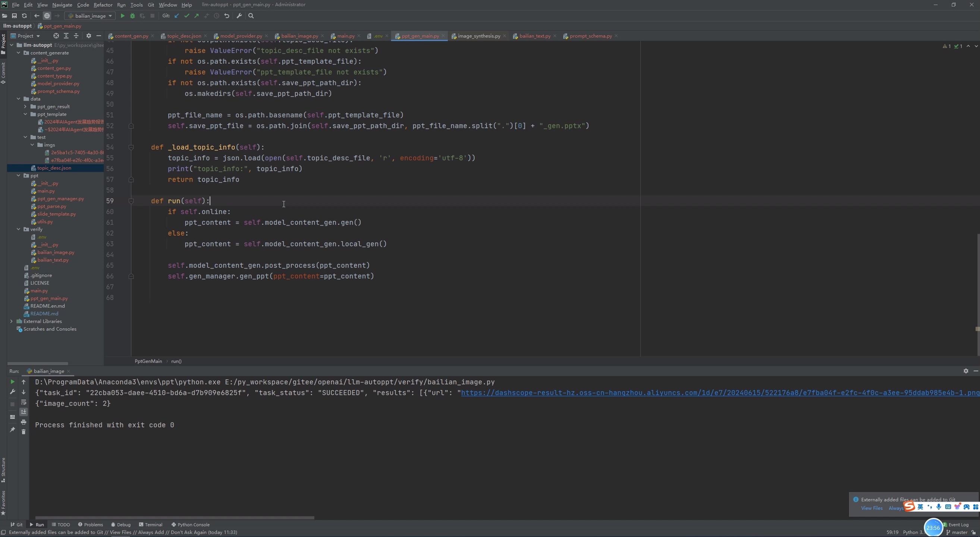Click View Files in Git notification

871,508
